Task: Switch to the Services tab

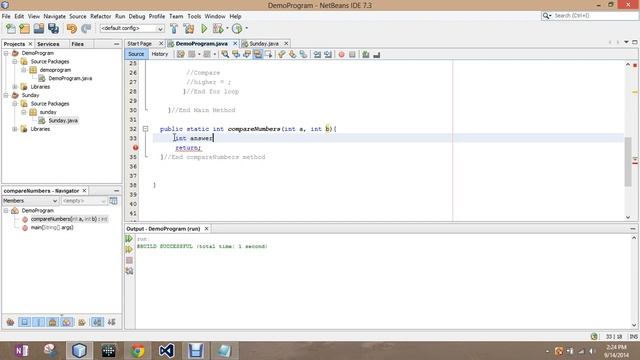Action: (48, 44)
